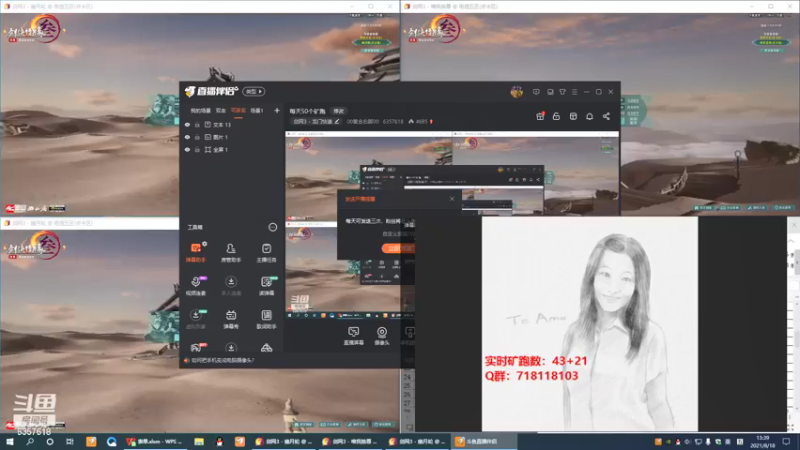Toggle lock on 文本 13 source
The image size is (800, 450).
point(197,124)
